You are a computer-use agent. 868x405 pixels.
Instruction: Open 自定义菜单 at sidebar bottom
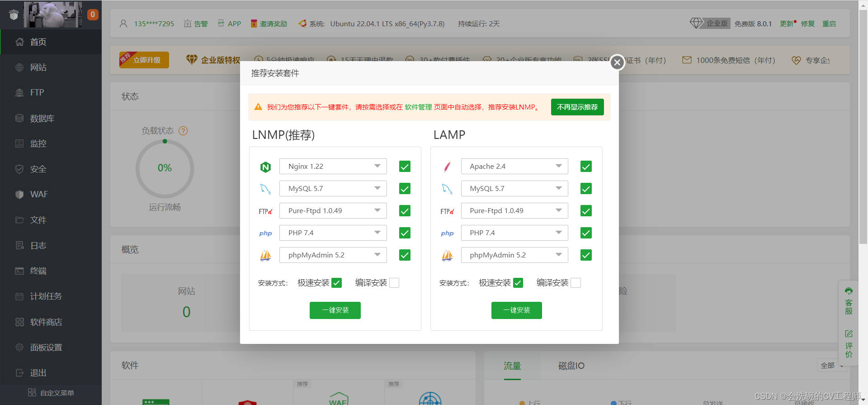pos(51,393)
